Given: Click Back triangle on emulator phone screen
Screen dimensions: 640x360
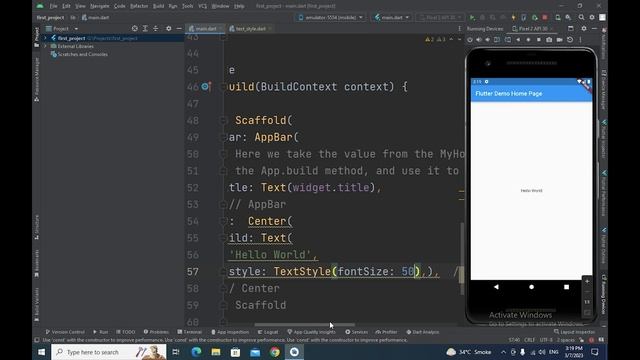Looking at the screenshot, I should coord(496,287).
